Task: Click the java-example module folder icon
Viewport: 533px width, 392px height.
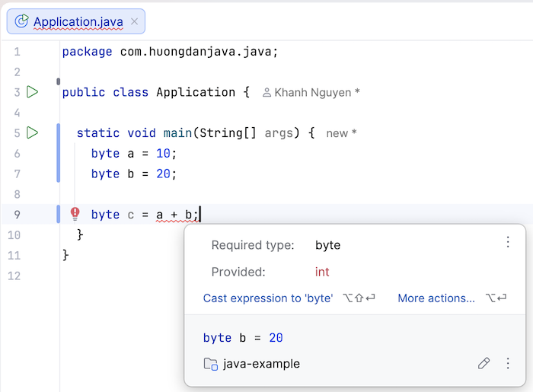Action: click(210, 364)
